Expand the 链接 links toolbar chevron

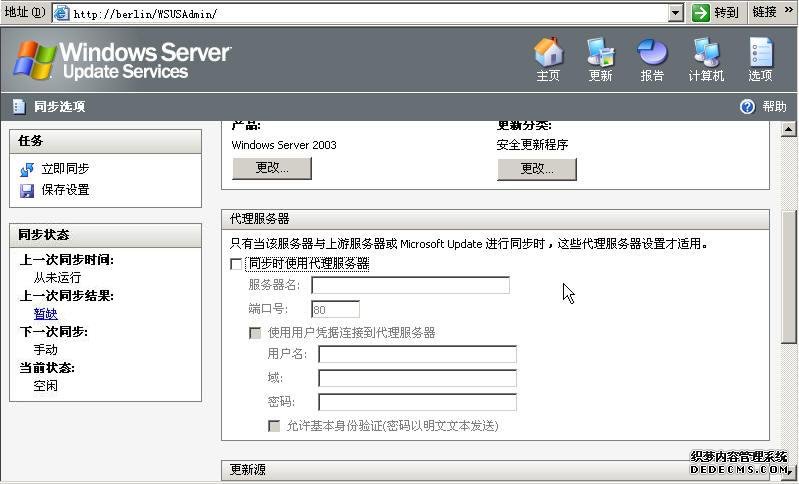788,10
